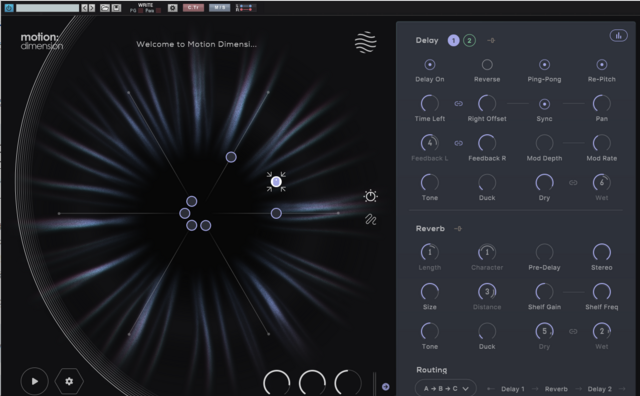Click the Time Left knob
Viewport: 640px width, 396px height.
(429, 104)
